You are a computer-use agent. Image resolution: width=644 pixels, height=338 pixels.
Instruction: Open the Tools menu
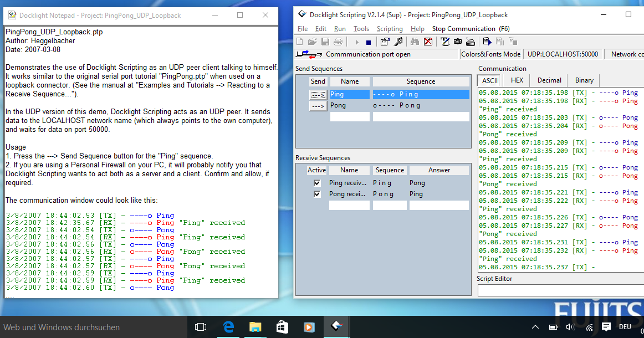click(361, 29)
